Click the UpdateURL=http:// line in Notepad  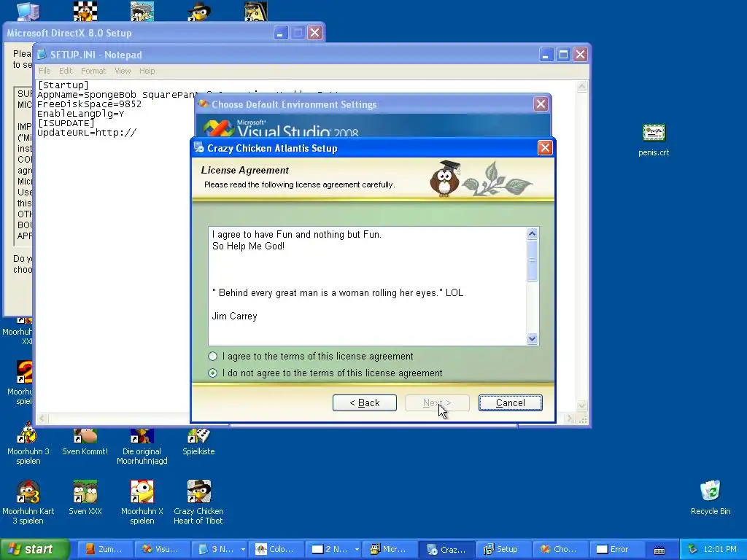point(87,133)
